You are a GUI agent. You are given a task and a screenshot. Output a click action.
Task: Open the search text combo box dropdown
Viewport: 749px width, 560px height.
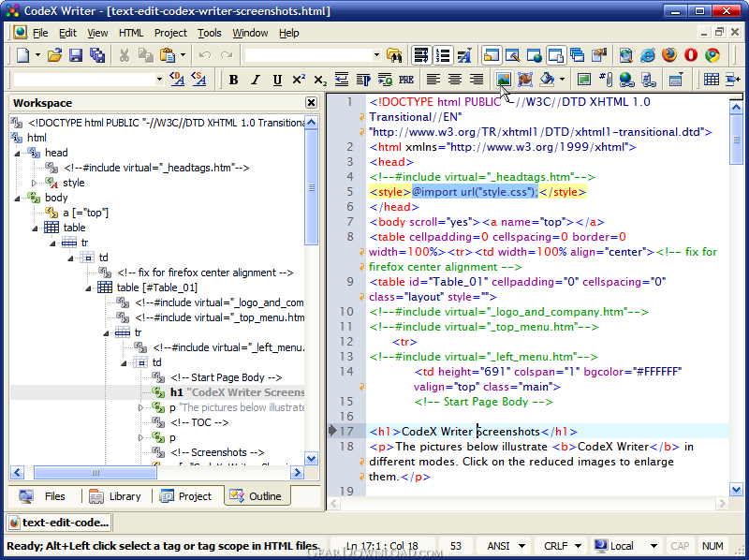click(376, 55)
